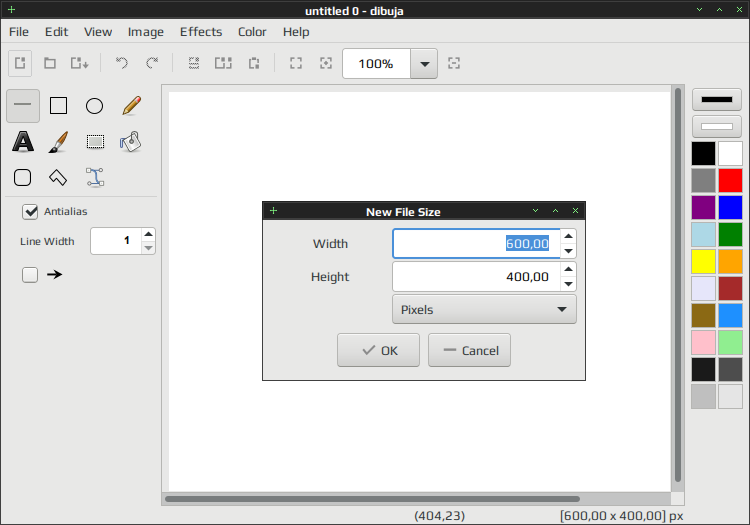Open the File menu
Screen dimensions: 750x525
click(19, 32)
